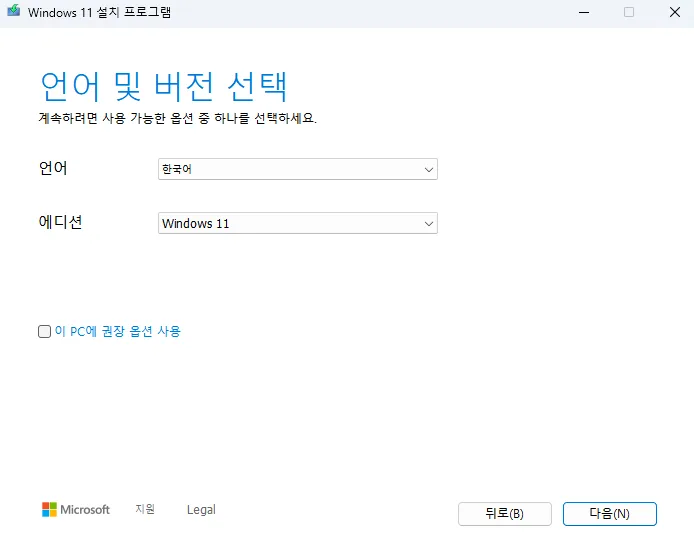
Task: Close the Windows 11 setup window
Action: pos(675,12)
